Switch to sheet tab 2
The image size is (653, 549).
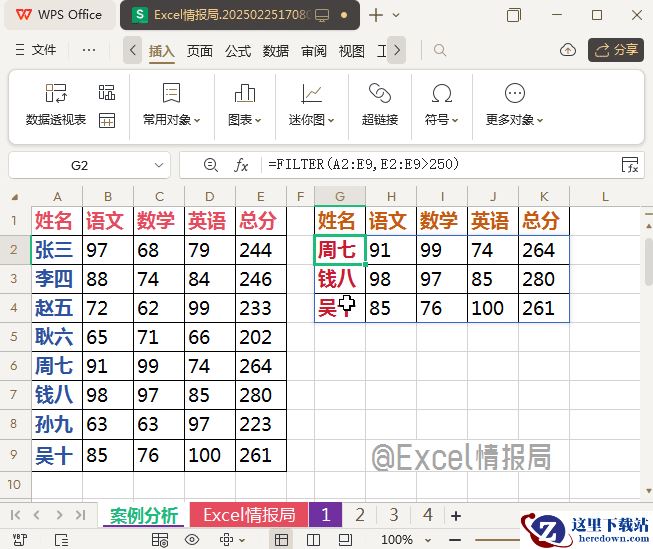tap(360, 515)
